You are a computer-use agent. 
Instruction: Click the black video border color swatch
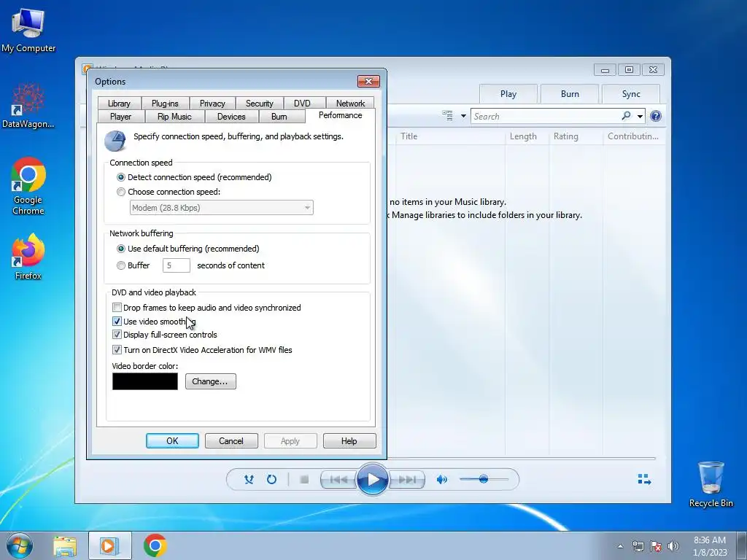[145, 381]
